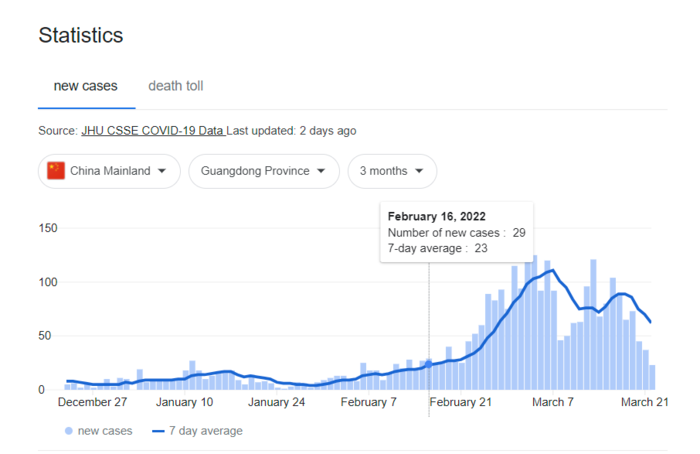Image resolution: width=700 pixels, height=454 pixels.
Task: Click the 7 day average legend line
Action: [x=158, y=431]
